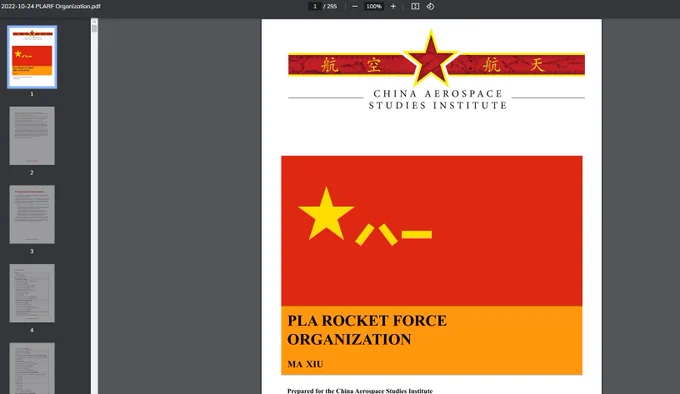Image resolution: width=680 pixels, height=394 pixels.
Task: Click 'Prepared for the China Aerospace Studies Institute' line
Action: point(360,391)
